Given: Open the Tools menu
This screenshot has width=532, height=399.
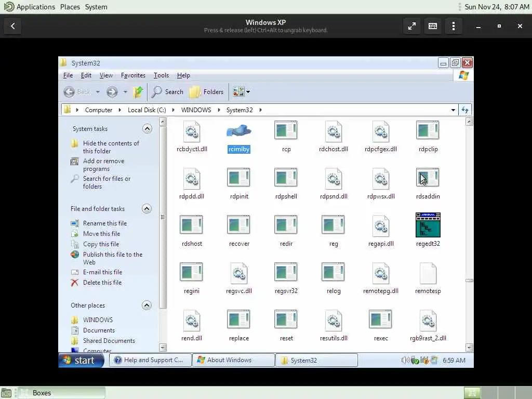Looking at the screenshot, I should (x=161, y=75).
